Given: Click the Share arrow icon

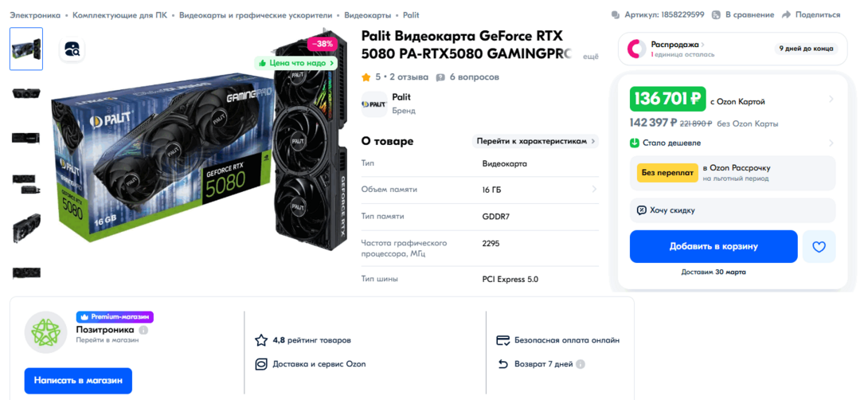Looking at the screenshot, I should tap(786, 14).
